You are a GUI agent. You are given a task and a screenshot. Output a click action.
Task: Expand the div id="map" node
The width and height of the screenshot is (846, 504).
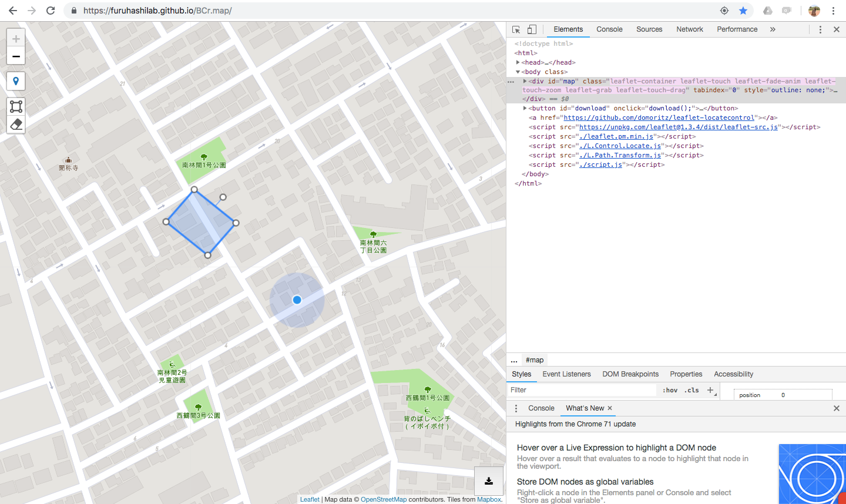525,81
